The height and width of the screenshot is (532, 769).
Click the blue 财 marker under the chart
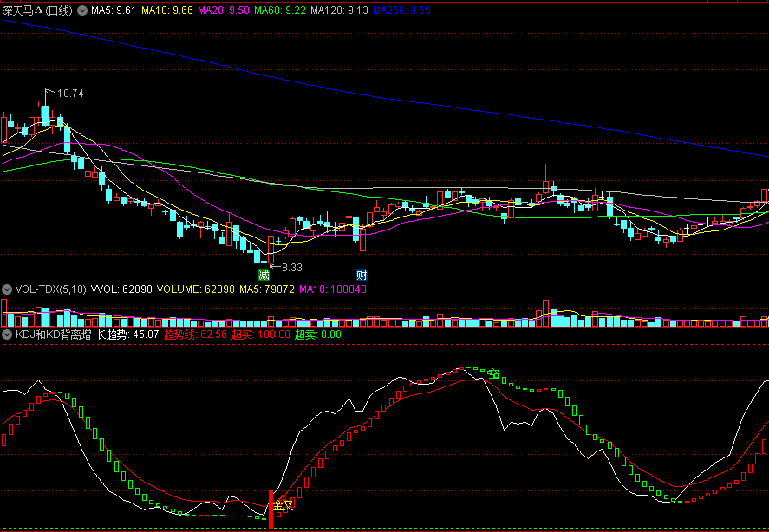362,275
